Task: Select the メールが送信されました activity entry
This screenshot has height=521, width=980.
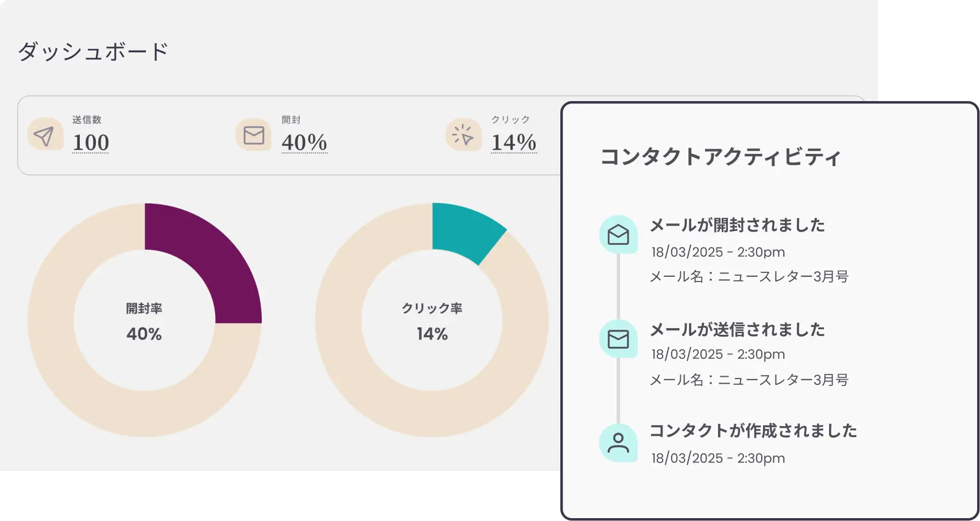Action: pyautogui.click(x=737, y=330)
